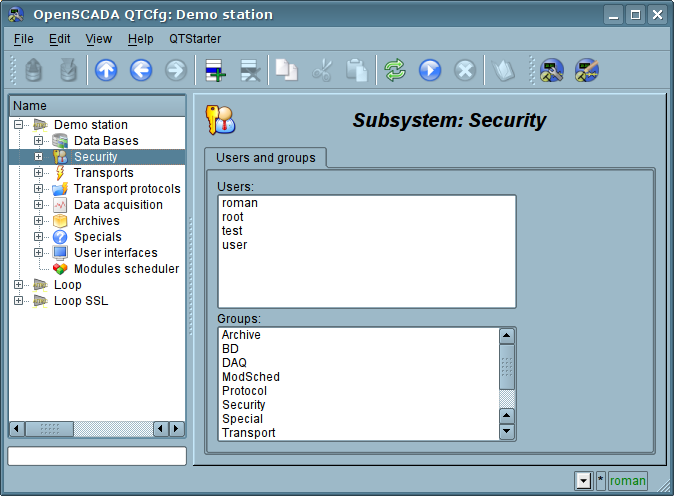Image resolution: width=674 pixels, height=496 pixels.
Task: Click the Data acquisition chart icon
Action: (x=60, y=205)
